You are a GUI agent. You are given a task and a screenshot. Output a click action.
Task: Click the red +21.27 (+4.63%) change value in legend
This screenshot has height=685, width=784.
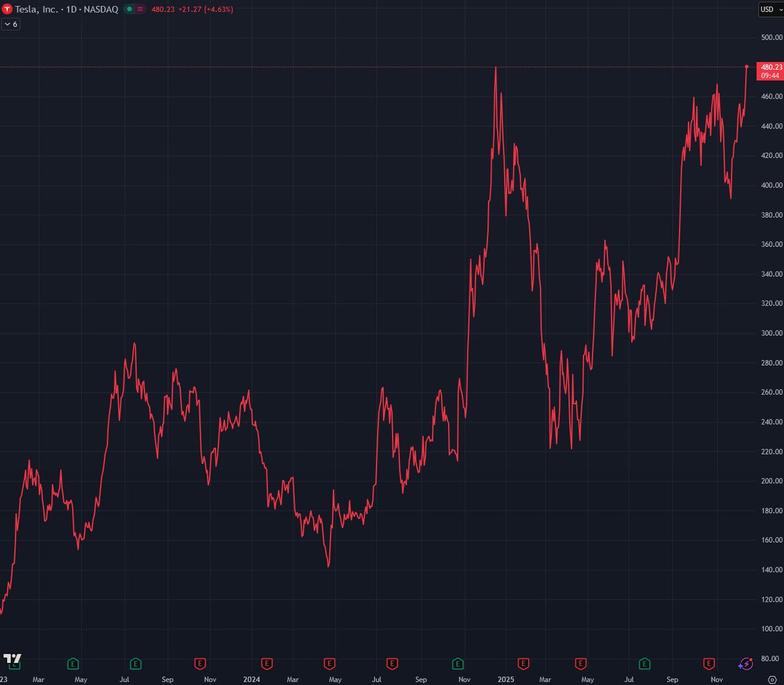[x=206, y=9]
